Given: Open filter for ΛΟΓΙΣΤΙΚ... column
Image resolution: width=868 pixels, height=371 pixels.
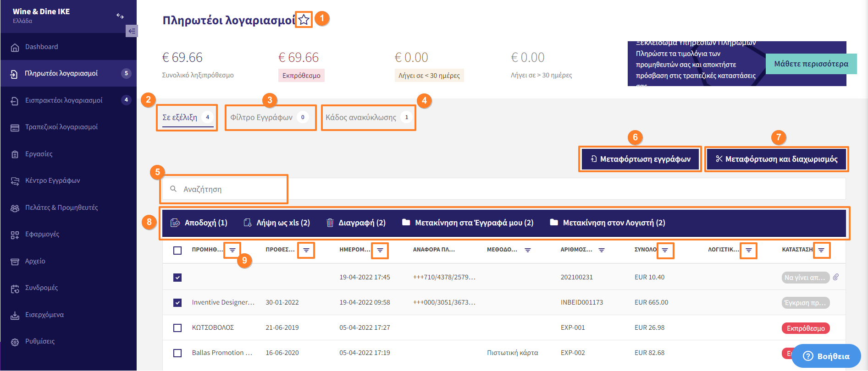Looking at the screenshot, I should [748, 250].
